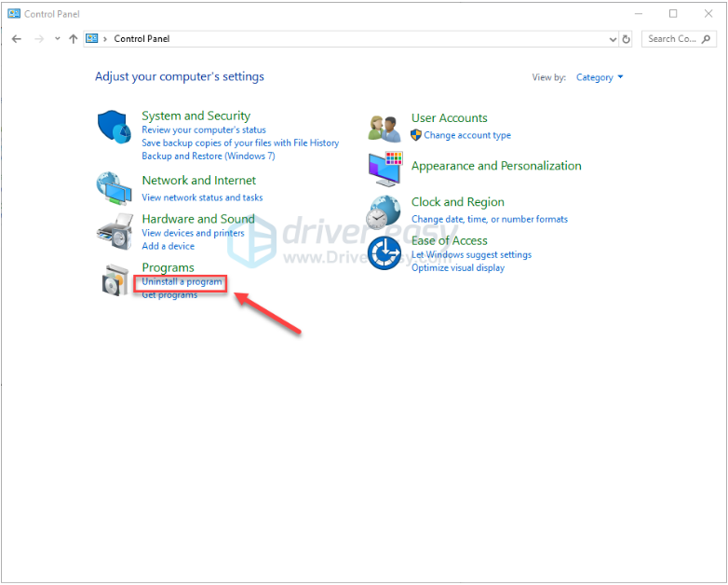Open the Uninstall a program link
This screenshot has width=728, height=585.
click(x=182, y=281)
